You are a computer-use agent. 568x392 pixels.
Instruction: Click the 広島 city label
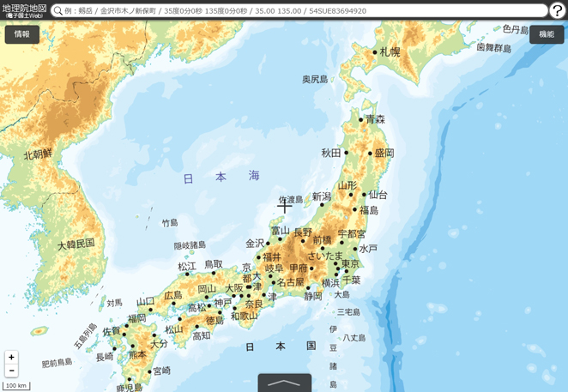point(173,295)
